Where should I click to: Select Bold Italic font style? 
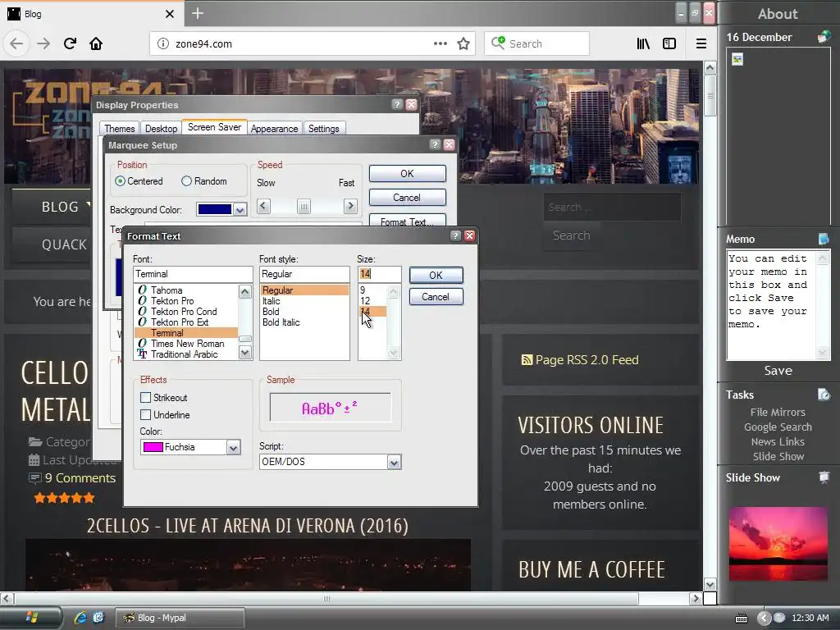281,322
